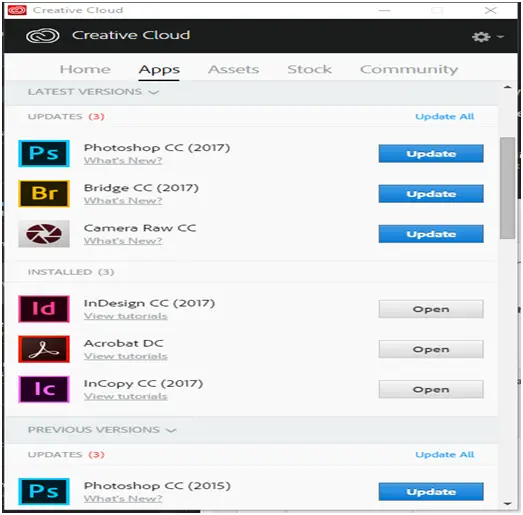Screen dimensions: 523x515
Task: Click Update All under Previous Versions
Action: (x=444, y=455)
